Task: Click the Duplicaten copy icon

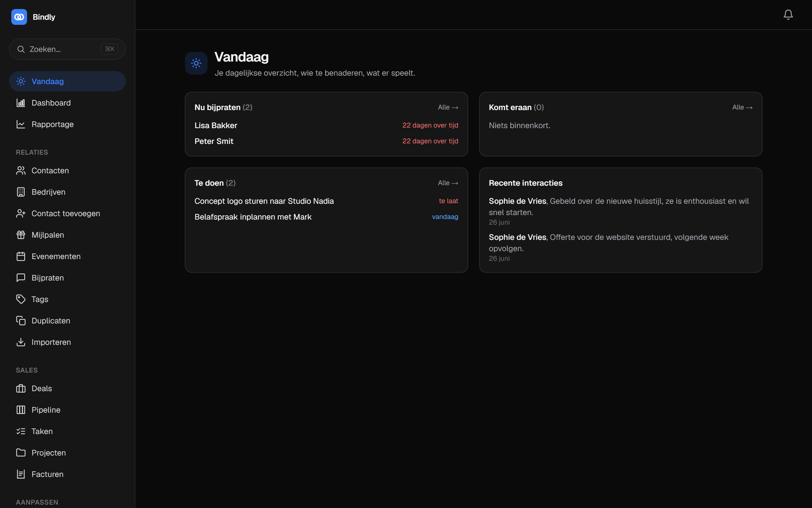Action: 21,321
